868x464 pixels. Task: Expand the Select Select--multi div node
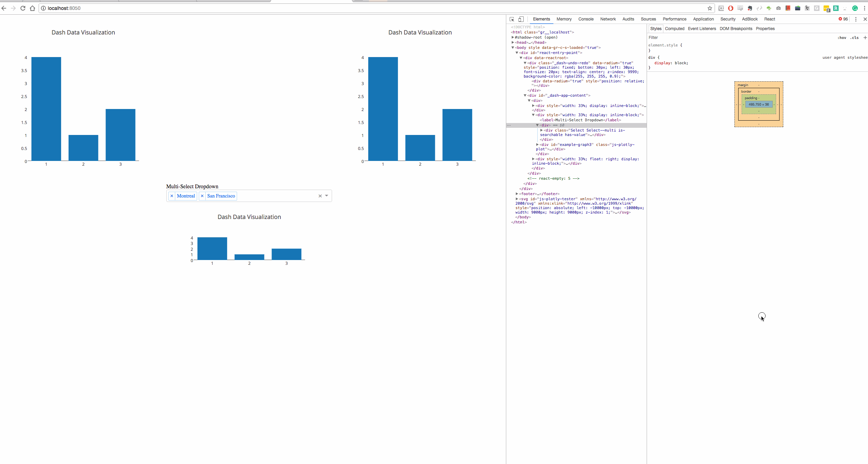[x=541, y=130]
